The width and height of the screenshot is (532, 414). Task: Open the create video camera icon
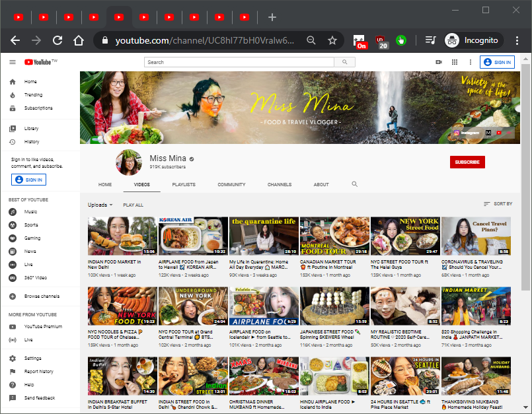439,62
